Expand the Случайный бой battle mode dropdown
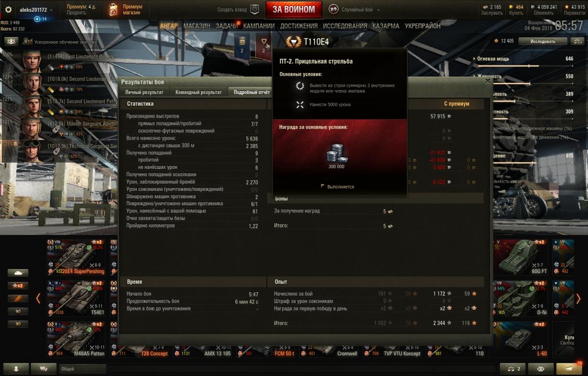This screenshot has height=376, width=588. (x=355, y=9)
